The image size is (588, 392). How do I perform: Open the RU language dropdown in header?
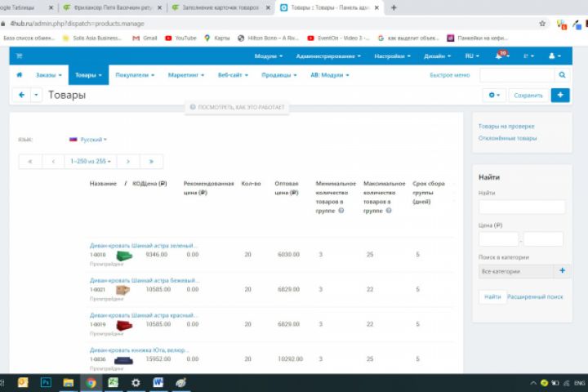pos(472,56)
